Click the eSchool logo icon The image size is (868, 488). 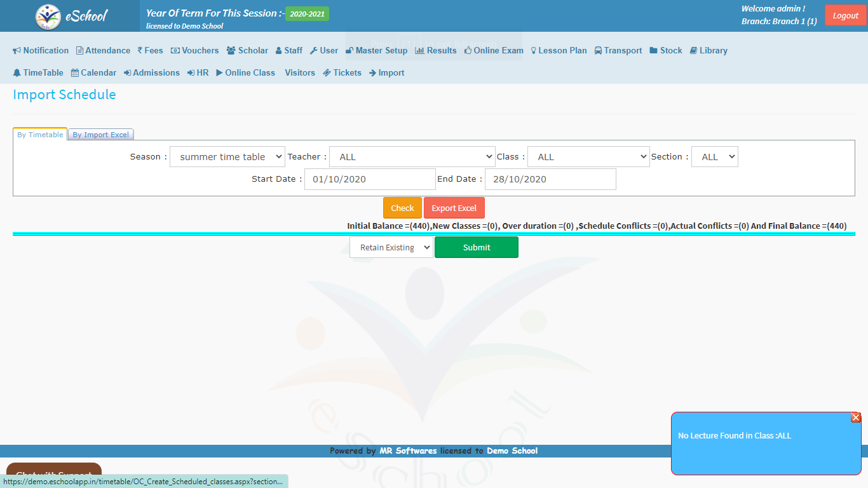(x=48, y=17)
